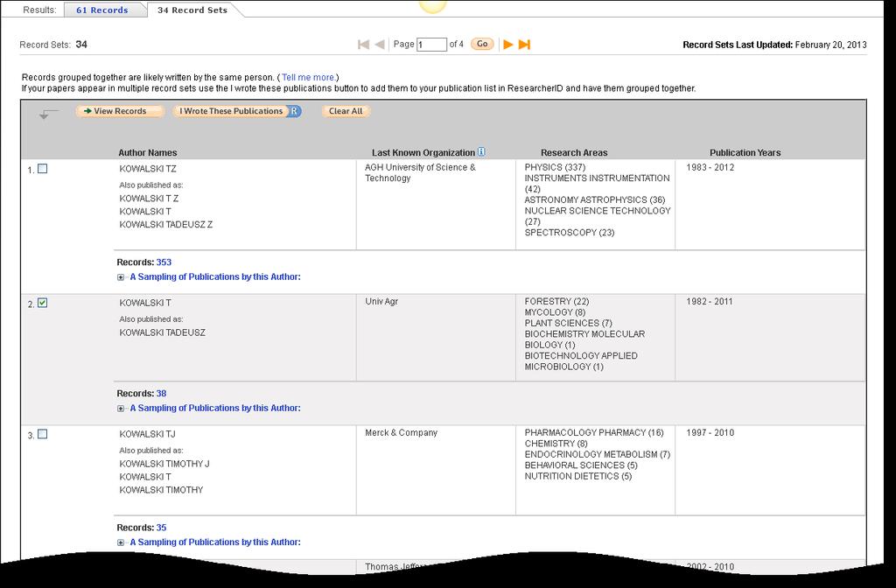The image size is (896, 588).
Task: Click the Author Names column header
Action: point(147,152)
